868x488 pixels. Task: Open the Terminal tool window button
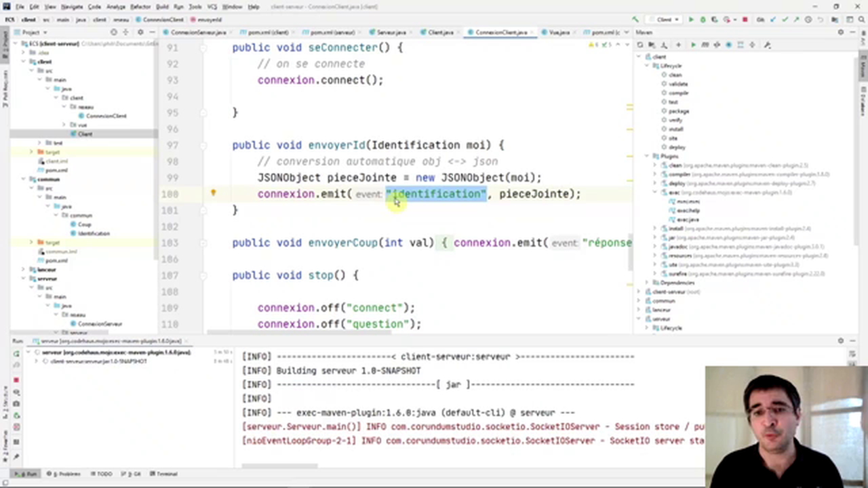coord(163,474)
